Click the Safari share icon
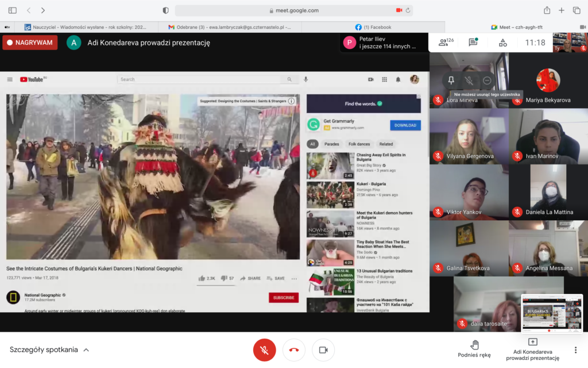Viewport: 588px width, 368px height. (x=547, y=10)
